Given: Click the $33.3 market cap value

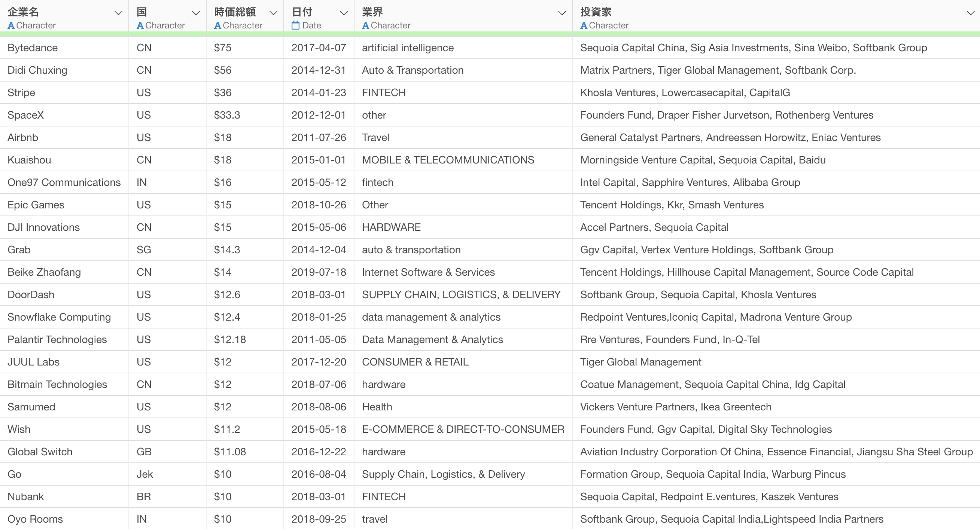Looking at the screenshot, I should tap(227, 115).
